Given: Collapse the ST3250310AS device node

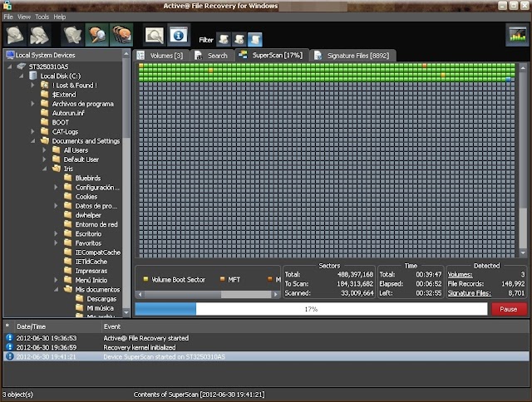Looking at the screenshot, I should click(10, 66).
